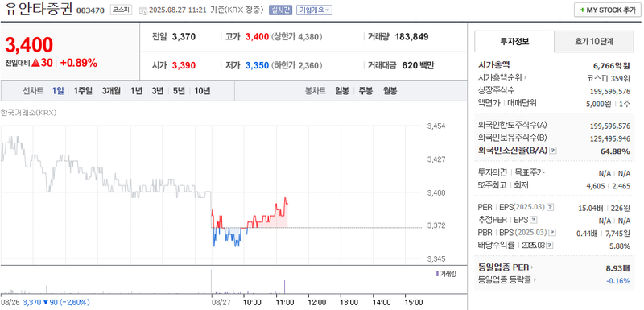Open the 일봉 candlestick chart
Viewport: 644px width, 310px height.
[341, 91]
